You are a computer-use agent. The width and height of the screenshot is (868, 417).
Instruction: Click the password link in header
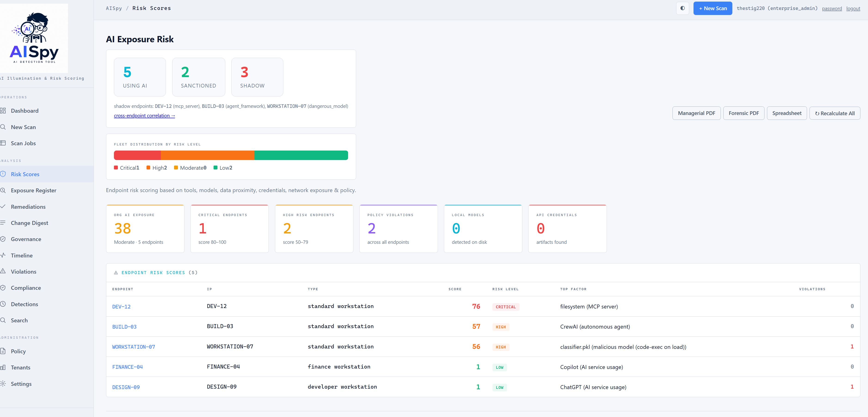[832, 8]
